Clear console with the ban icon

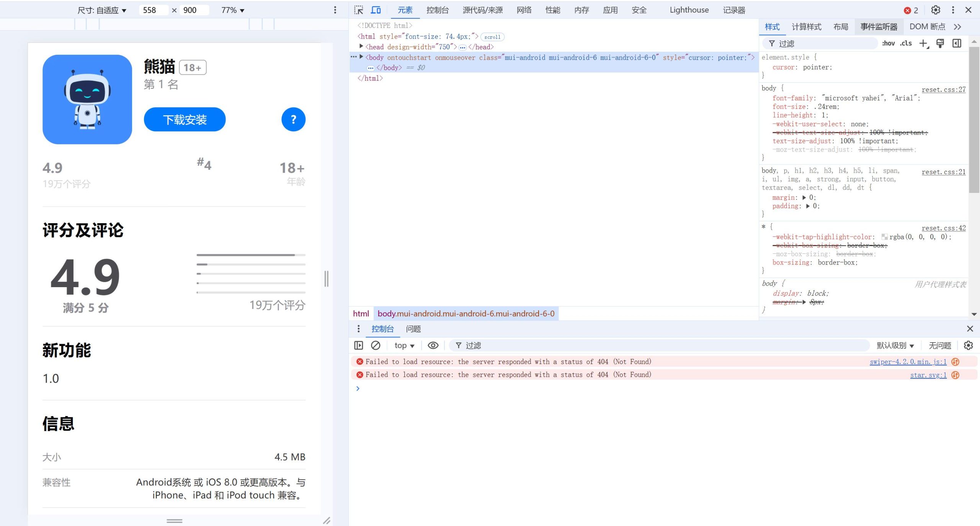[x=376, y=345]
